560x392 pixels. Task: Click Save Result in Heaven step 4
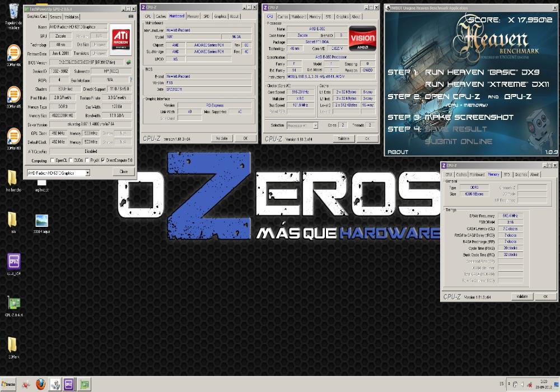456,129
